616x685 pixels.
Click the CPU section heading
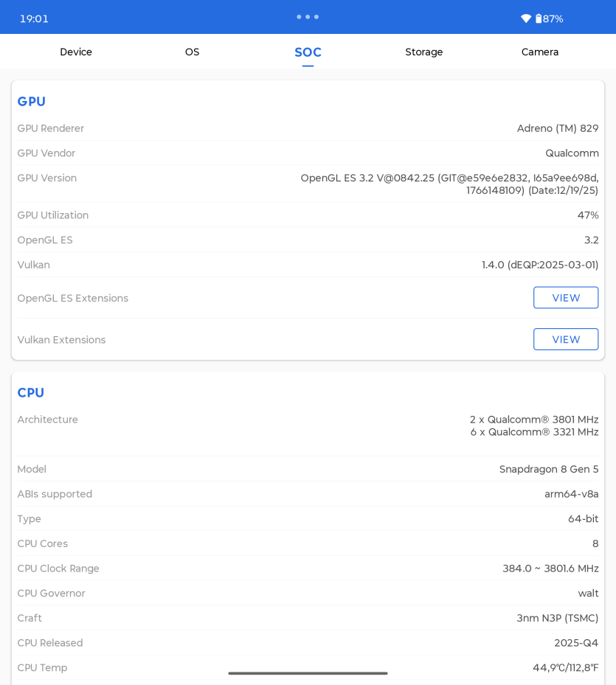[x=30, y=393]
